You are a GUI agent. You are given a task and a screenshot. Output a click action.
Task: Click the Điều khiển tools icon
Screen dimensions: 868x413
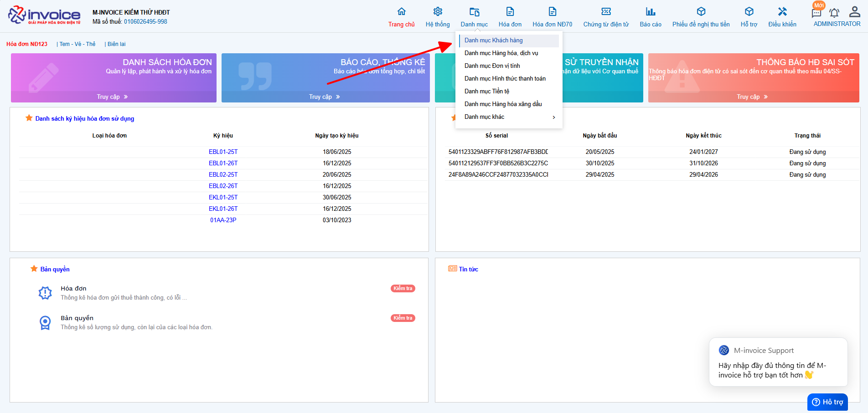coord(782,12)
